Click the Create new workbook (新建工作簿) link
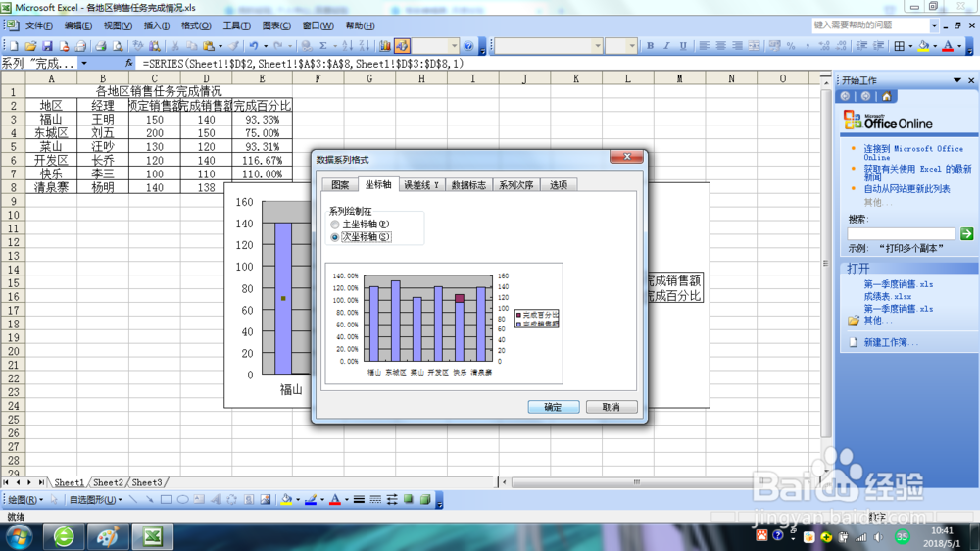Screen dimensions: 980x551 tap(891, 343)
